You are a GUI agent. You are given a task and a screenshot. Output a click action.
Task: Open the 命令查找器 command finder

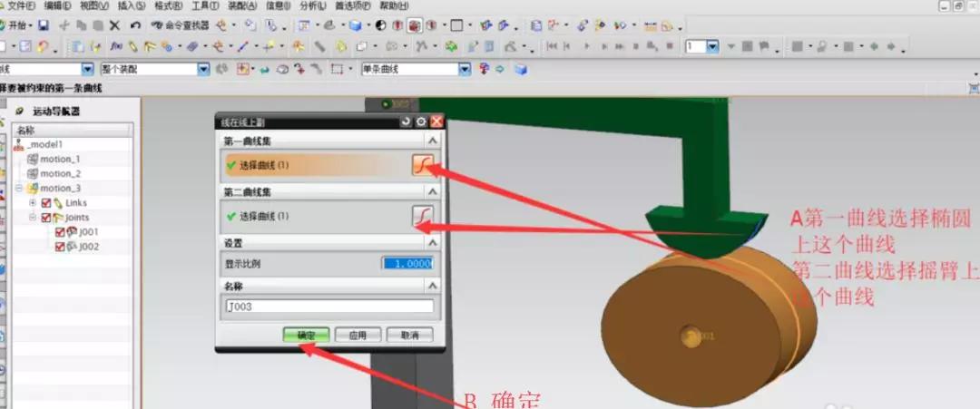coord(180,25)
